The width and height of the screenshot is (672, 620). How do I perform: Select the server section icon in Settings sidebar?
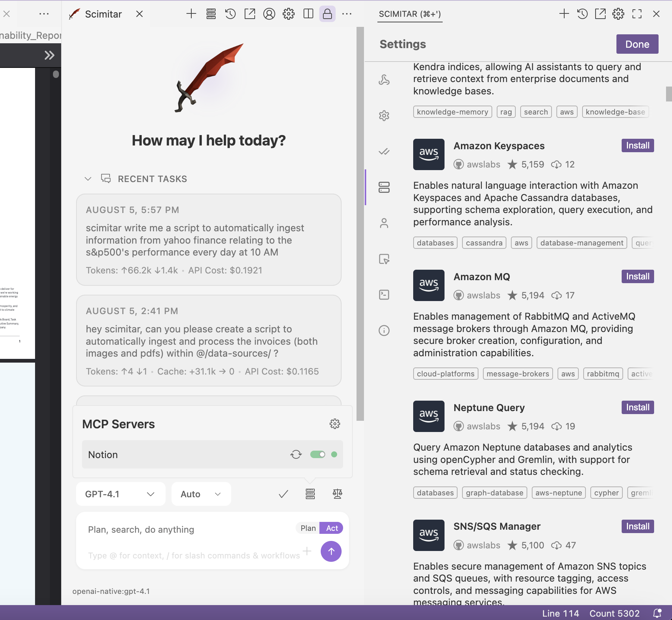point(384,187)
